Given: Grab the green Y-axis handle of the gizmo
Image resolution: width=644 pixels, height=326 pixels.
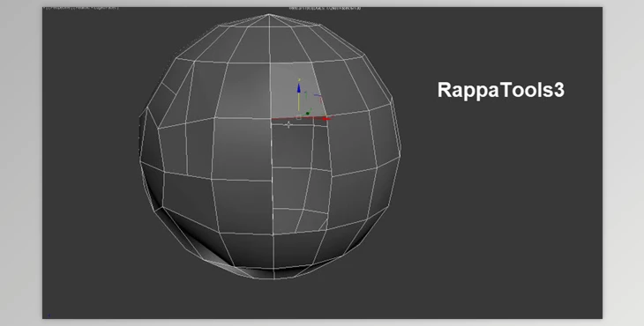Looking at the screenshot, I should [308, 113].
